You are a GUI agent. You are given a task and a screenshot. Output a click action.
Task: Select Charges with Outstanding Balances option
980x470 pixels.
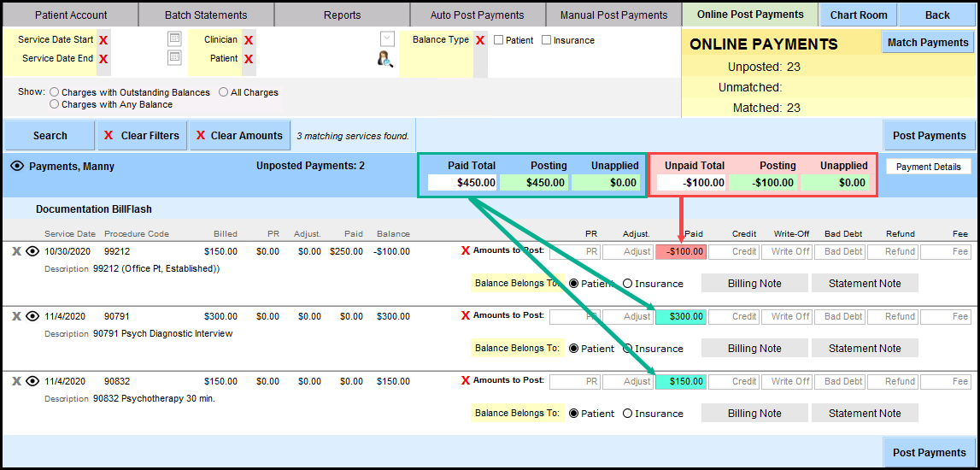point(55,92)
